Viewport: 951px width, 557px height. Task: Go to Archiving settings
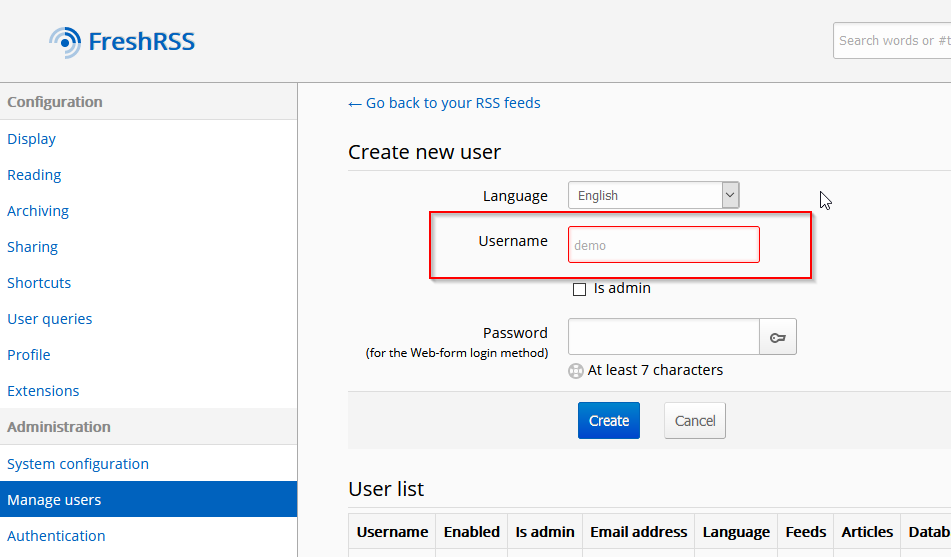point(38,211)
